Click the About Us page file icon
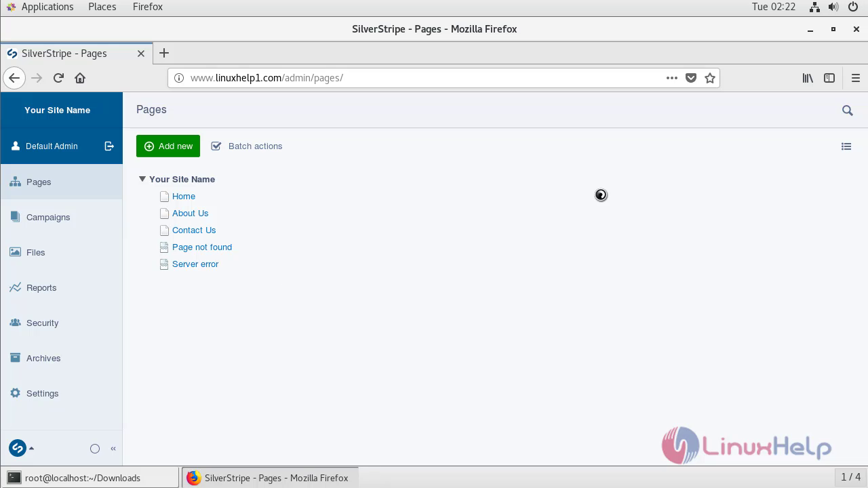Screen dimensions: 868x488 [x=164, y=213]
